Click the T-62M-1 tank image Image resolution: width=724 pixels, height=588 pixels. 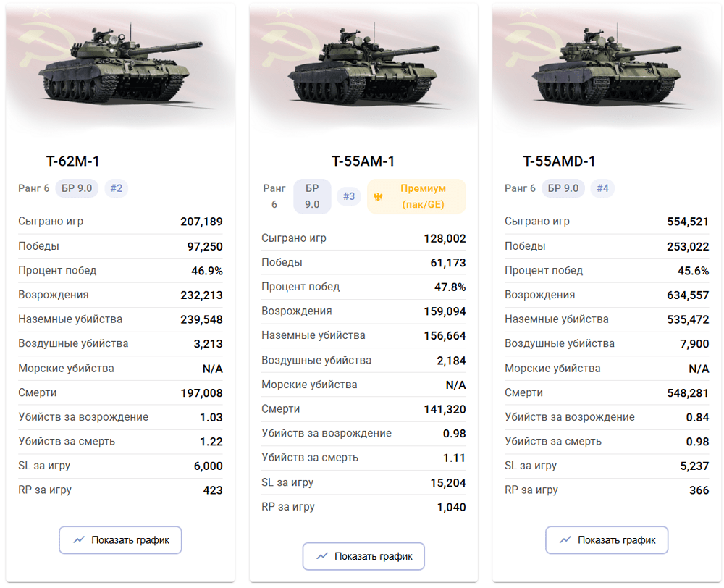pyautogui.click(x=121, y=70)
